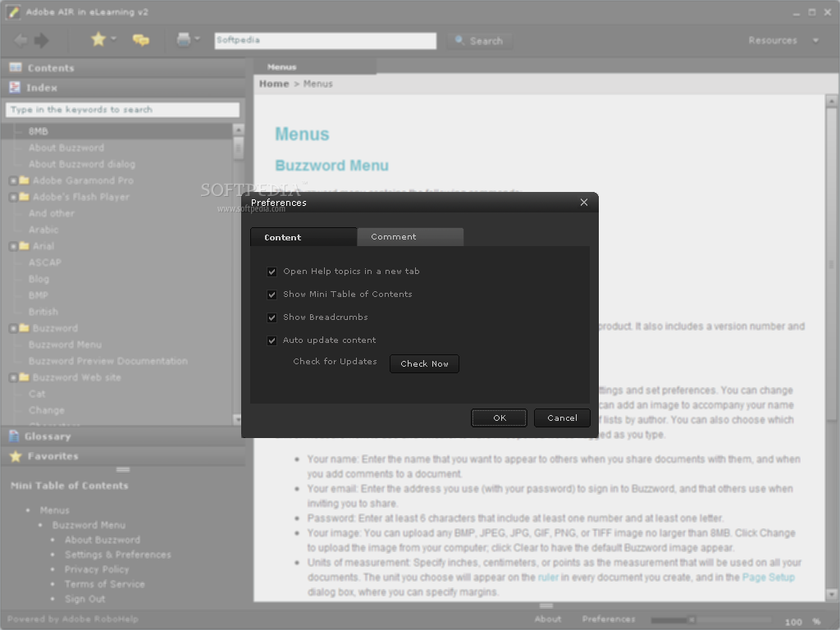Open the Contents accordion section
Image resolution: width=840 pixels, height=630 pixels.
[123, 68]
